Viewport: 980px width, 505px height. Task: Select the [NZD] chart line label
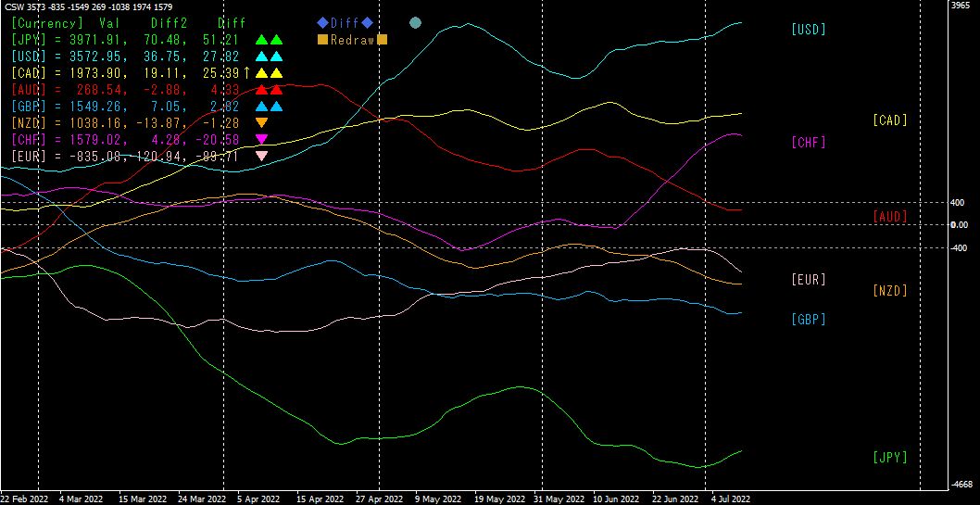tap(889, 290)
